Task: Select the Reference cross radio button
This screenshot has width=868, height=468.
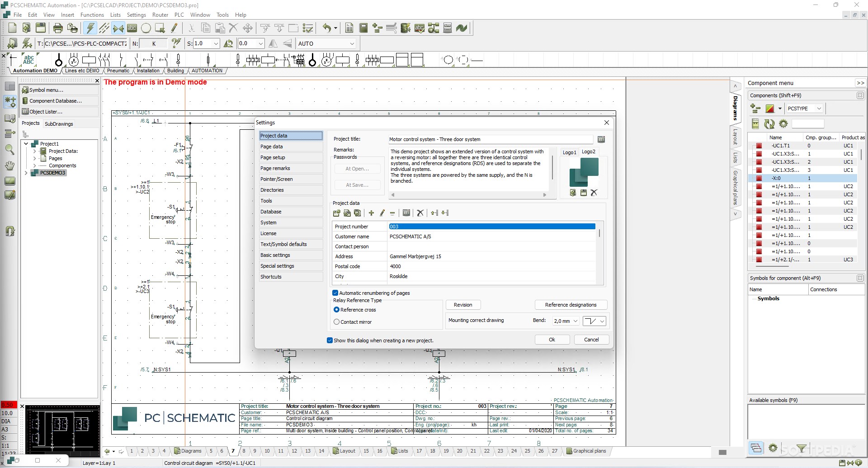Action: point(336,310)
